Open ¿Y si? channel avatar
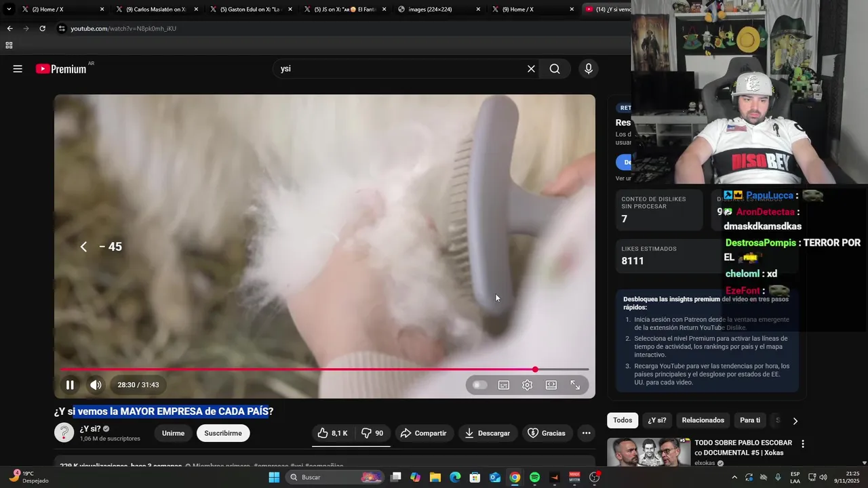The image size is (868, 488). pyautogui.click(x=64, y=433)
